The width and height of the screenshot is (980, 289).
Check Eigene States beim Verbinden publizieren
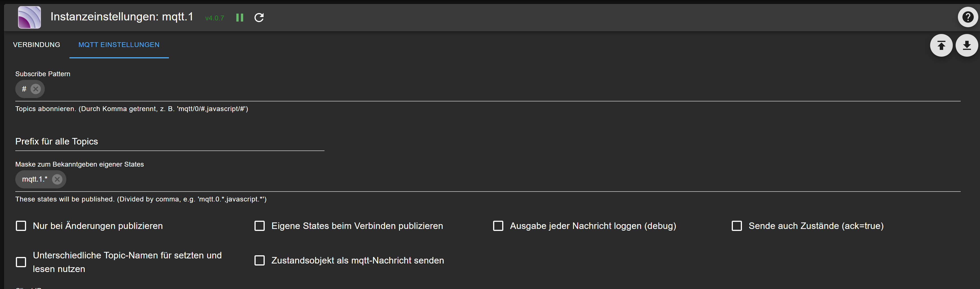260,226
